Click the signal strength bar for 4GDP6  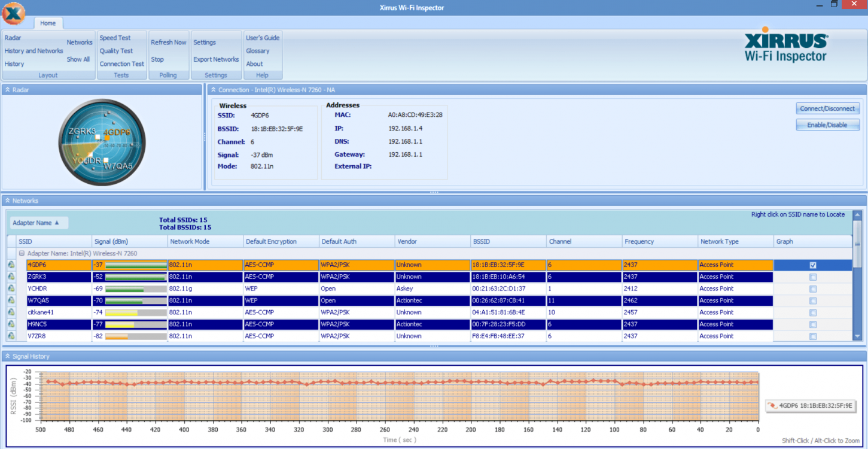pos(136,265)
